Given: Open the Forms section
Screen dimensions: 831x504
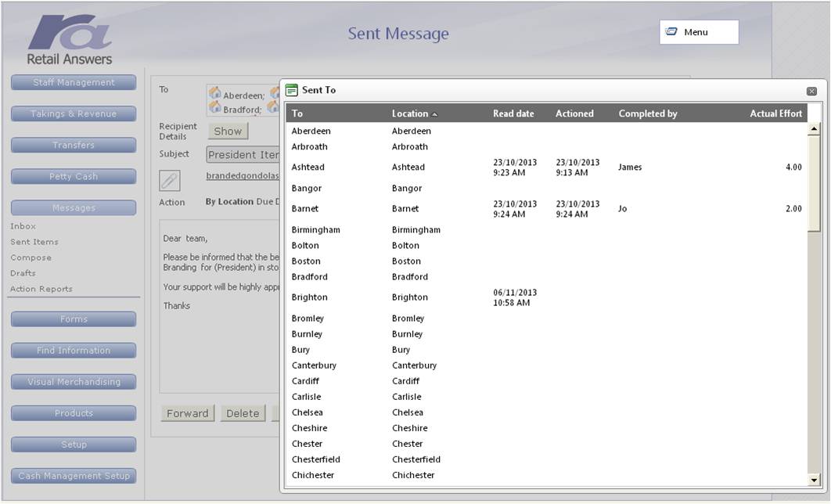Looking at the screenshot, I should click(x=74, y=319).
